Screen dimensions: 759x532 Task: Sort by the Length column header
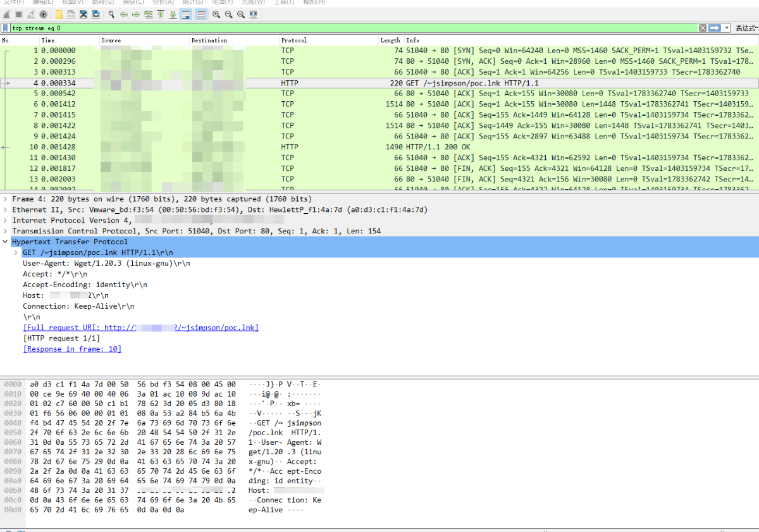click(x=390, y=40)
